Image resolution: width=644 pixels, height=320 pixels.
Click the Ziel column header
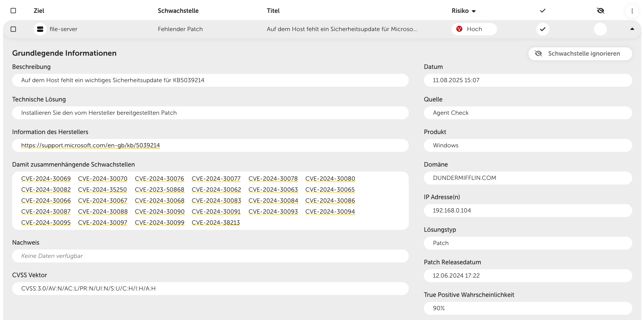pyautogui.click(x=39, y=11)
